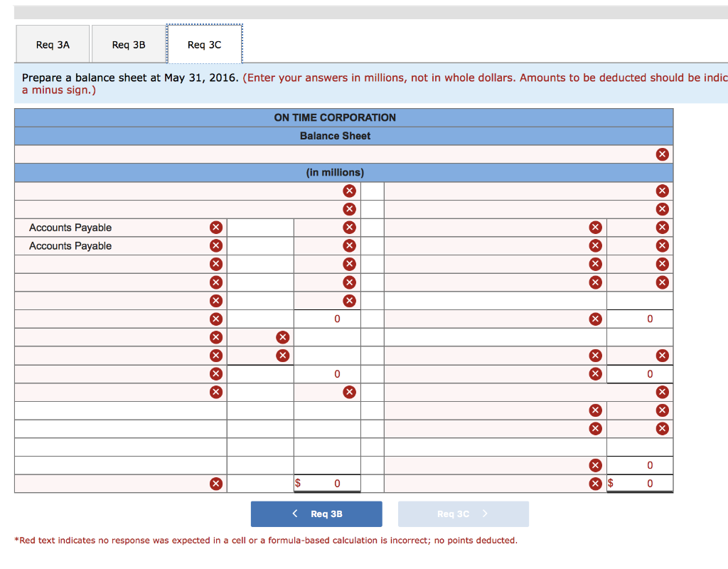The width and height of the screenshot is (728, 569).
Task: Click the red X in the blank title row
Action: tap(663, 154)
